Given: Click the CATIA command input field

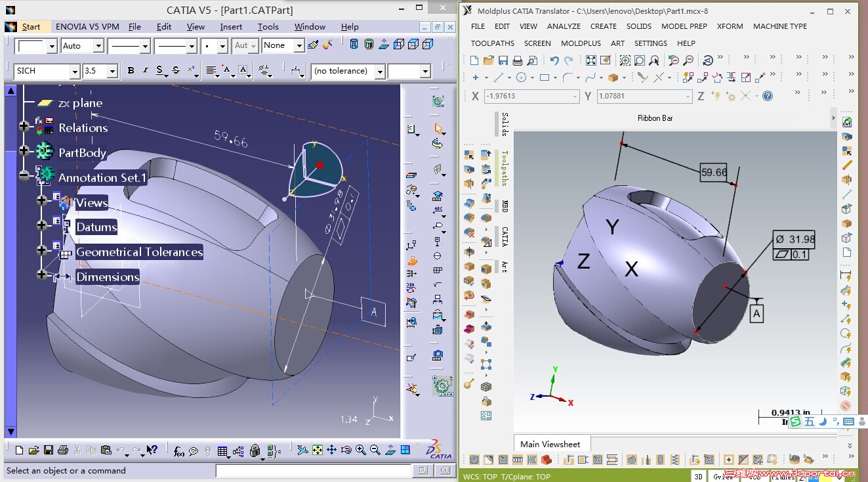Looking at the screenshot, I should (314, 470).
